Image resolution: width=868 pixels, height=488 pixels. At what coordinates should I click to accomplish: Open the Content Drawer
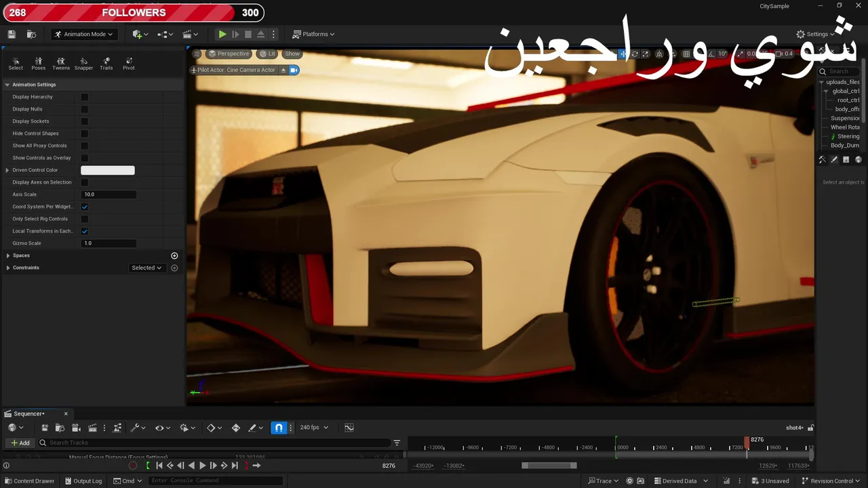coord(29,481)
